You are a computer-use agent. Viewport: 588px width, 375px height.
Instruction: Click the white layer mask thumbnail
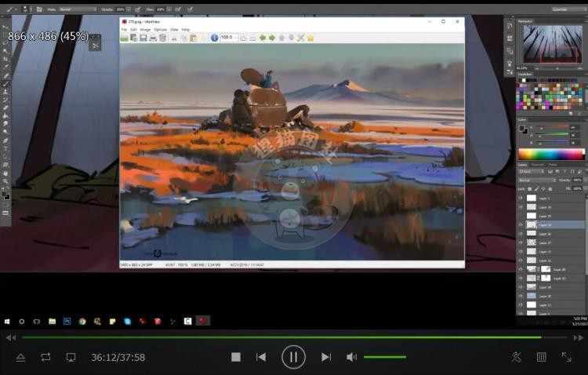click(x=546, y=269)
